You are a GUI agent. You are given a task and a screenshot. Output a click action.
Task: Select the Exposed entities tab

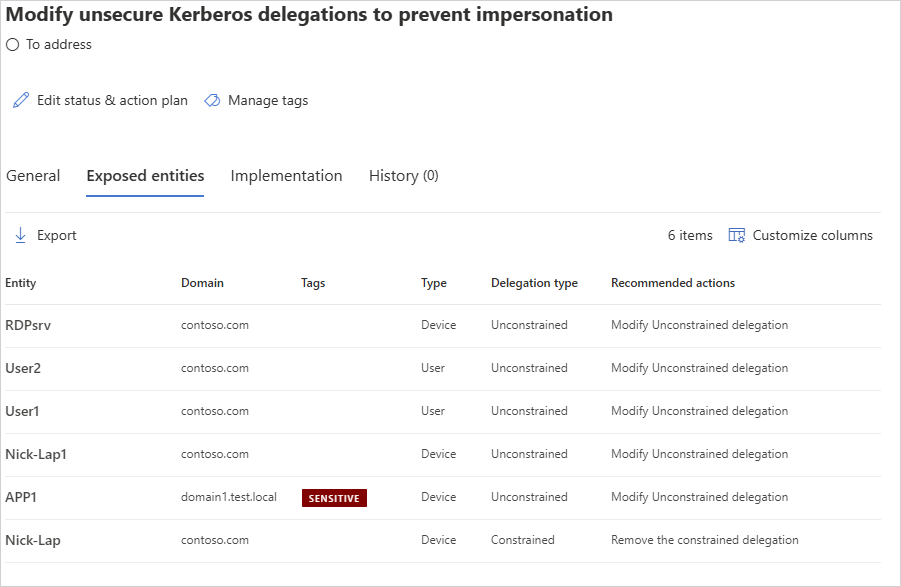tap(145, 176)
